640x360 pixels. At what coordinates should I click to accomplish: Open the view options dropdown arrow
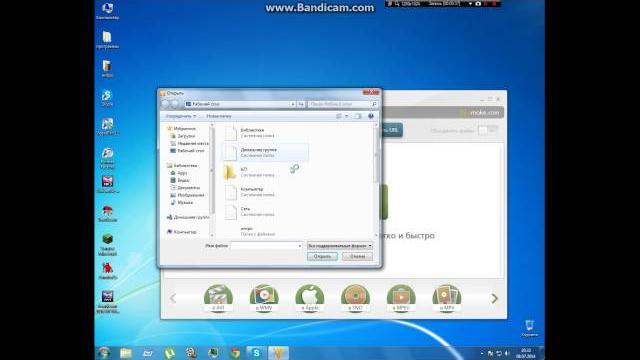pyautogui.click(x=347, y=116)
